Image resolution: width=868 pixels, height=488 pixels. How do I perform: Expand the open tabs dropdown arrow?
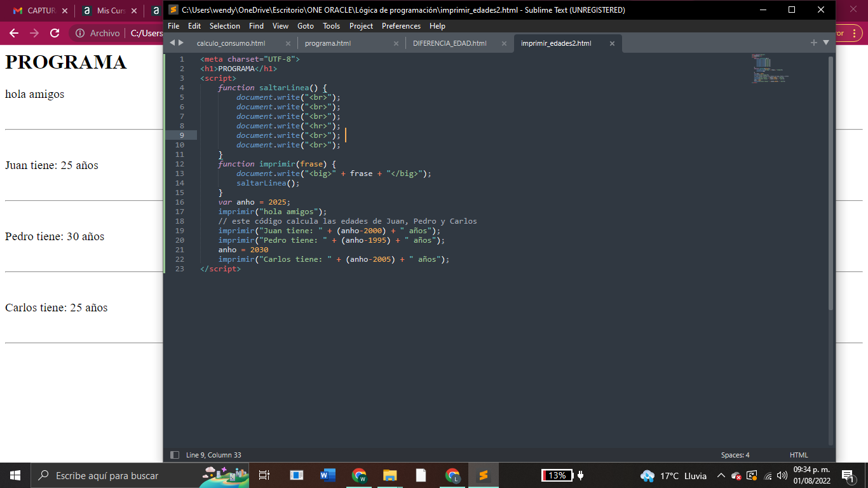click(826, 43)
